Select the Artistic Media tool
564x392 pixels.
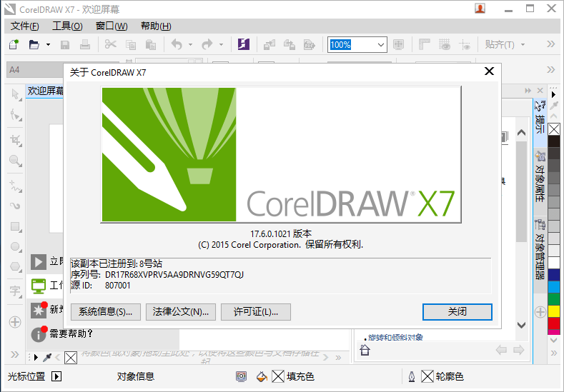[x=16, y=206]
